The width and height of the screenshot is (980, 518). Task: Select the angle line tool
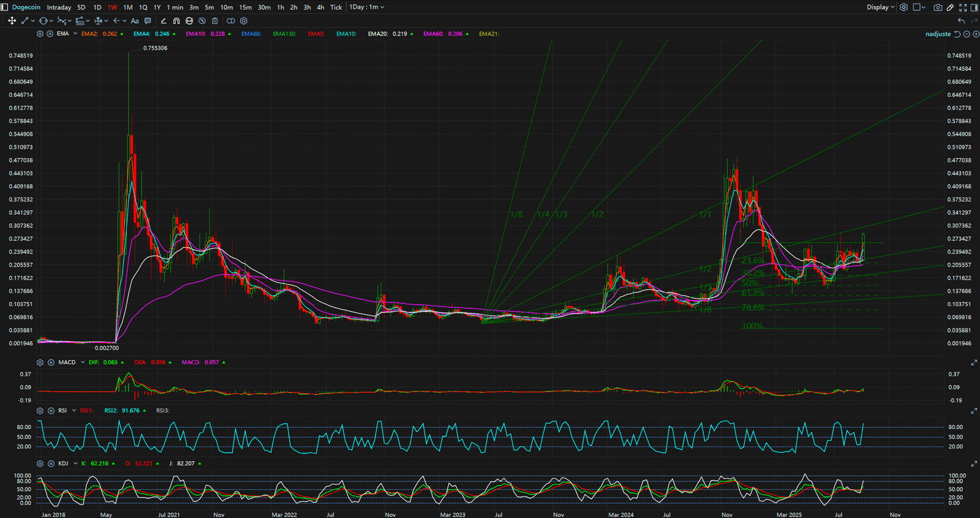(164, 21)
